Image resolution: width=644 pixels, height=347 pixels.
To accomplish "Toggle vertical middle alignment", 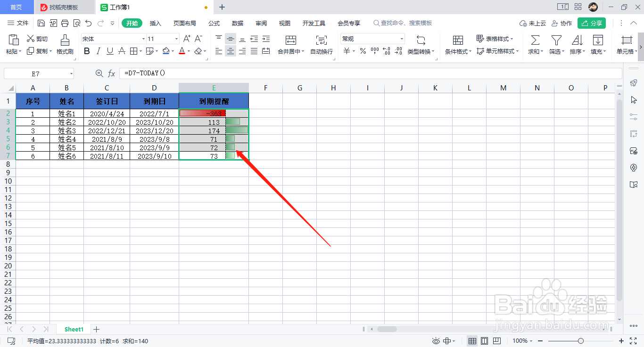I will 231,39.
